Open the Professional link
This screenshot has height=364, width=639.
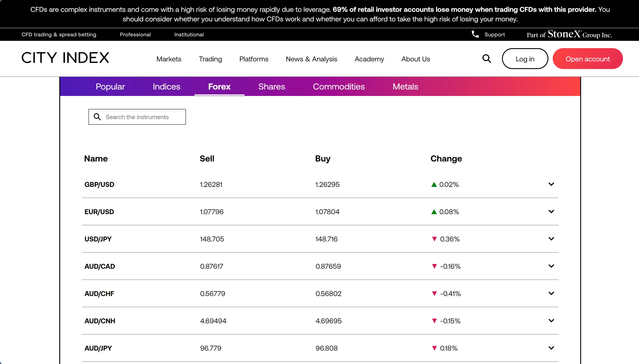135,34
